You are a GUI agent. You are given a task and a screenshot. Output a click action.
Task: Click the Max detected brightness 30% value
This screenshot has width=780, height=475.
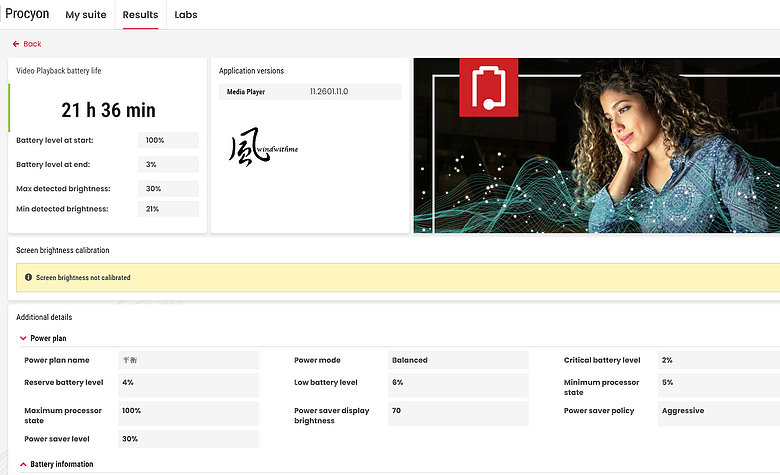(168, 189)
